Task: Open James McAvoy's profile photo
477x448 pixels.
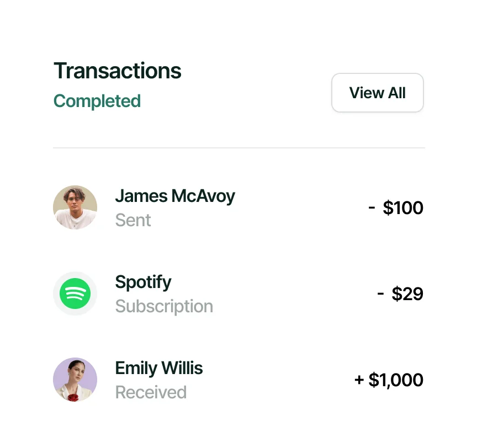Action: 75,207
